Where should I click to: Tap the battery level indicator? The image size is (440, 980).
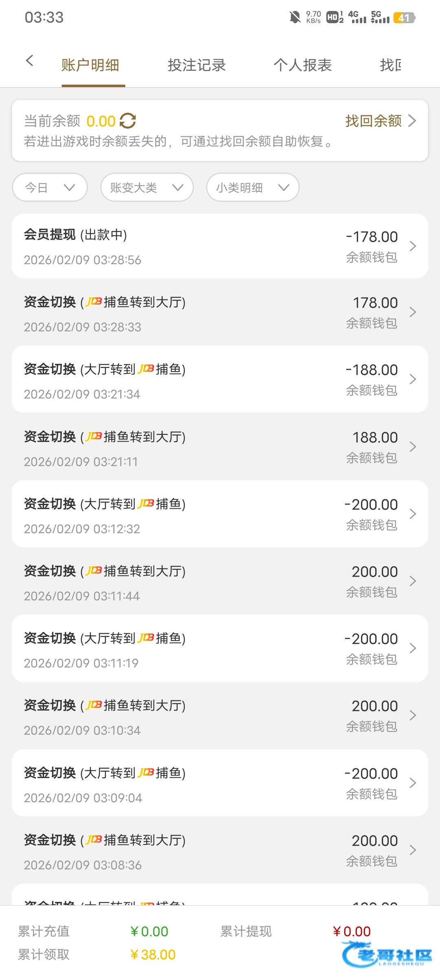point(404,18)
